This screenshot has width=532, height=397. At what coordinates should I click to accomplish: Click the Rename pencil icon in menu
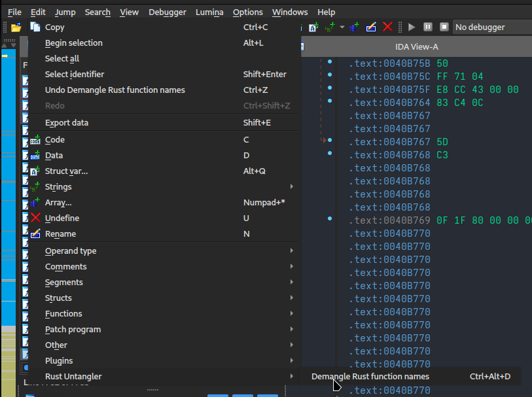pyautogui.click(x=35, y=233)
